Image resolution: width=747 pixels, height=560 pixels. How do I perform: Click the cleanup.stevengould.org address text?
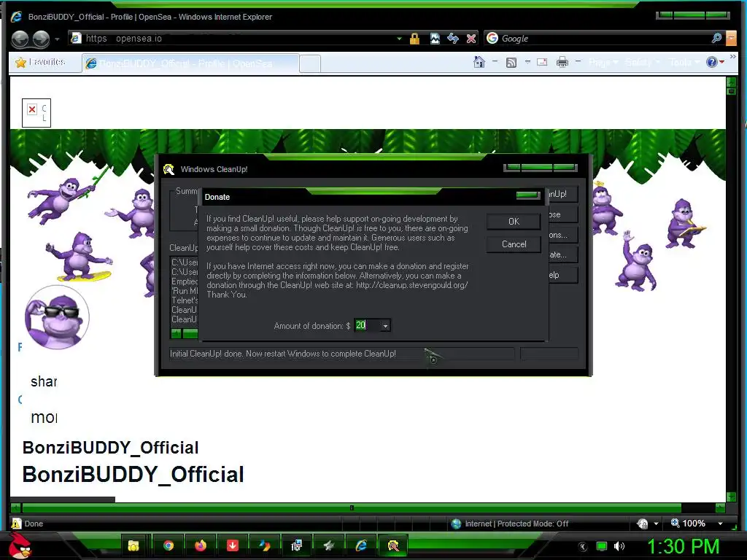coord(411,285)
